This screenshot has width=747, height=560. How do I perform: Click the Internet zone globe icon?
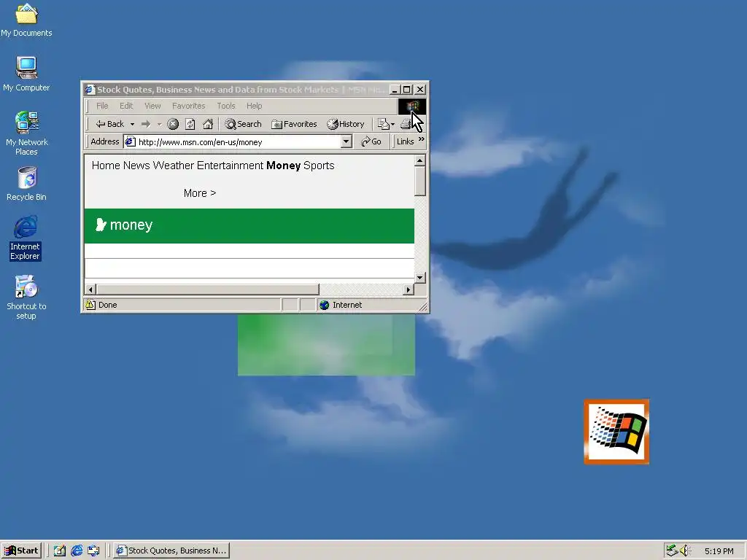coord(325,305)
